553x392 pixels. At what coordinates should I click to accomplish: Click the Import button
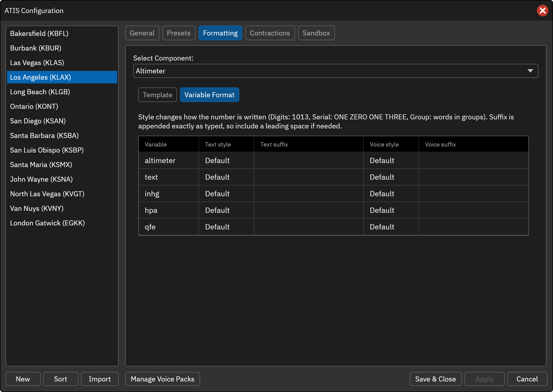click(100, 379)
